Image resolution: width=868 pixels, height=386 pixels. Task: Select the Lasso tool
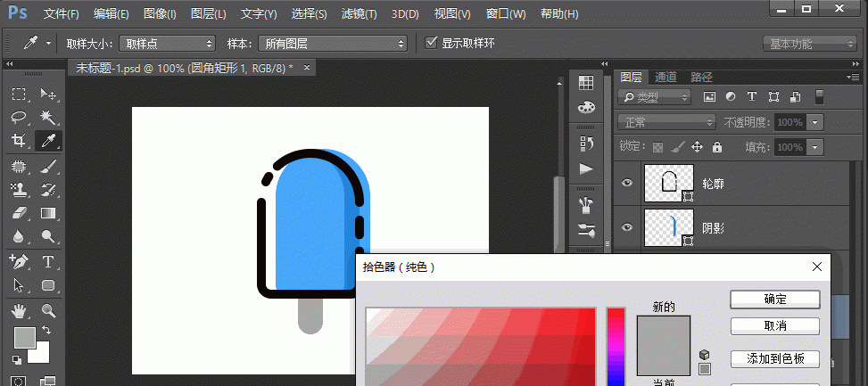(19, 118)
